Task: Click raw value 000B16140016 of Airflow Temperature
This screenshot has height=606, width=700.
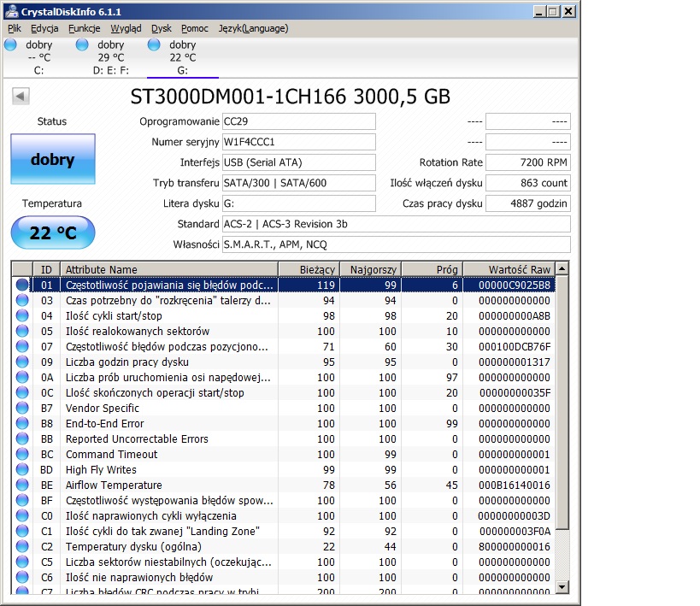Action: point(515,485)
